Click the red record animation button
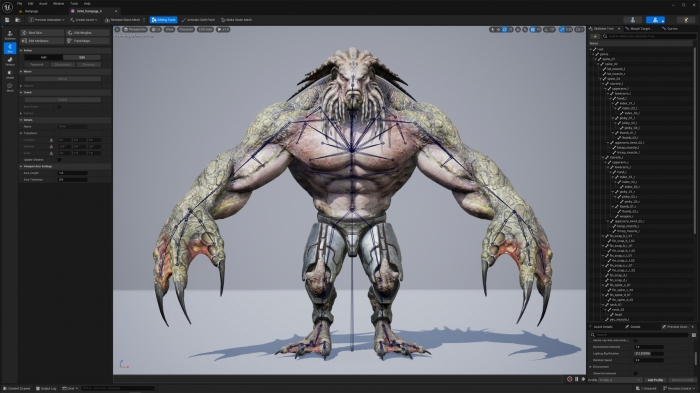The width and height of the screenshot is (700, 393). point(570,379)
